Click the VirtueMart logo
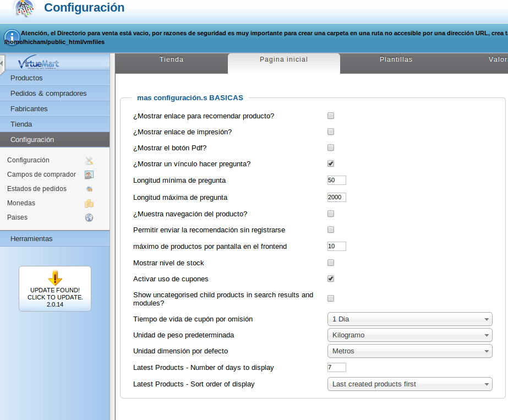 (39, 62)
